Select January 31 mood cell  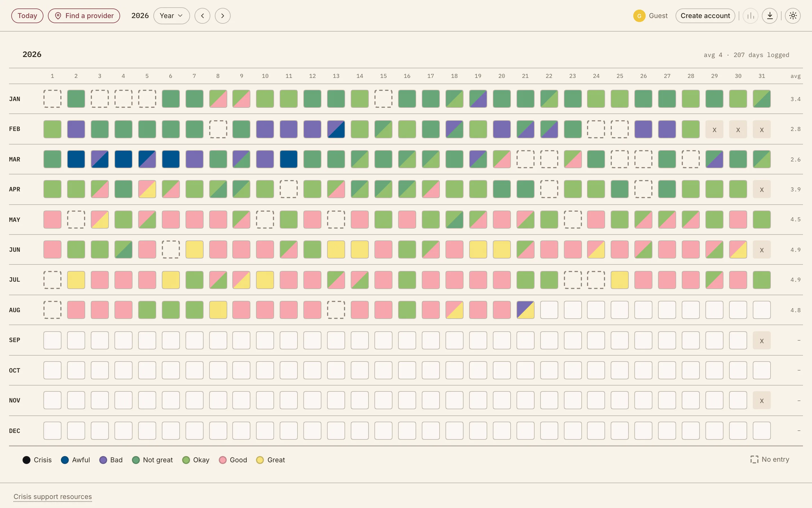click(x=762, y=99)
